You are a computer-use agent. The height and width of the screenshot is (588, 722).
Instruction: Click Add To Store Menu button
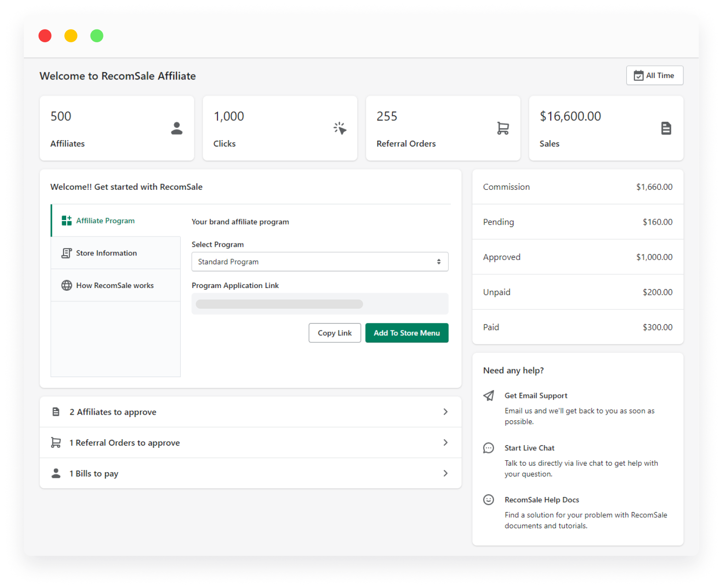[x=407, y=333]
